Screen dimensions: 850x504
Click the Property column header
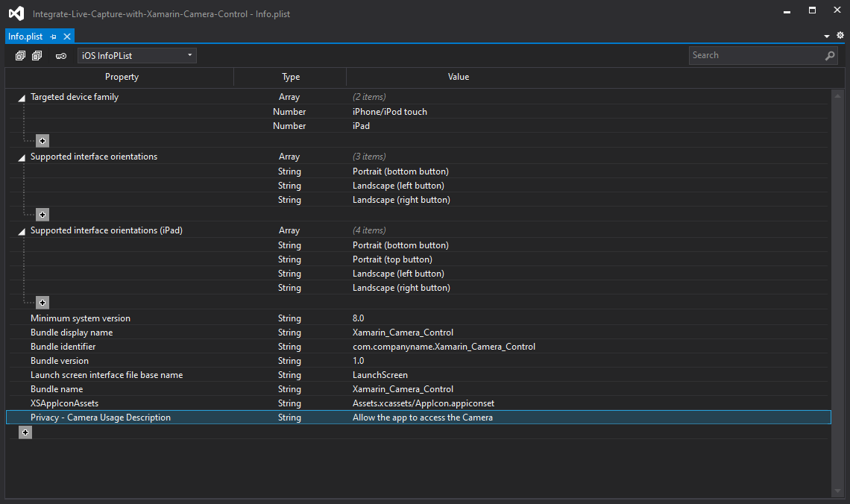click(122, 77)
